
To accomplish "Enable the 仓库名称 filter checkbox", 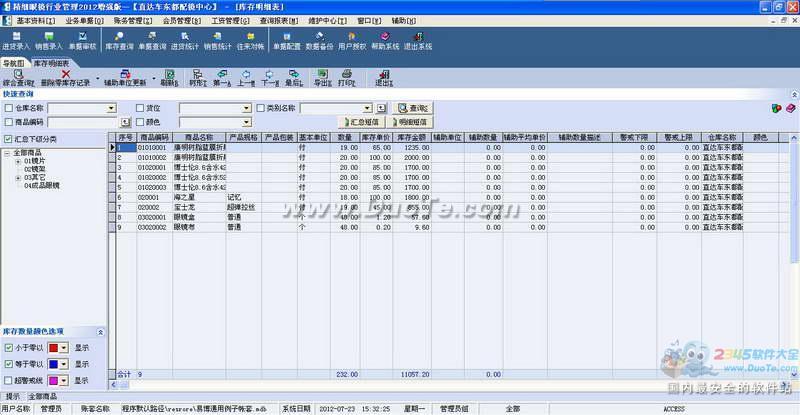I will click(x=9, y=108).
